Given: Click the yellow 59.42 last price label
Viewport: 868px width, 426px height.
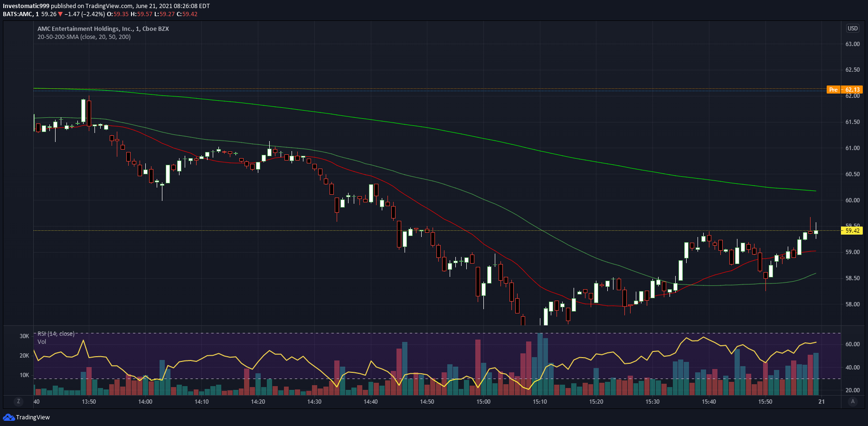Looking at the screenshot, I should [x=852, y=230].
